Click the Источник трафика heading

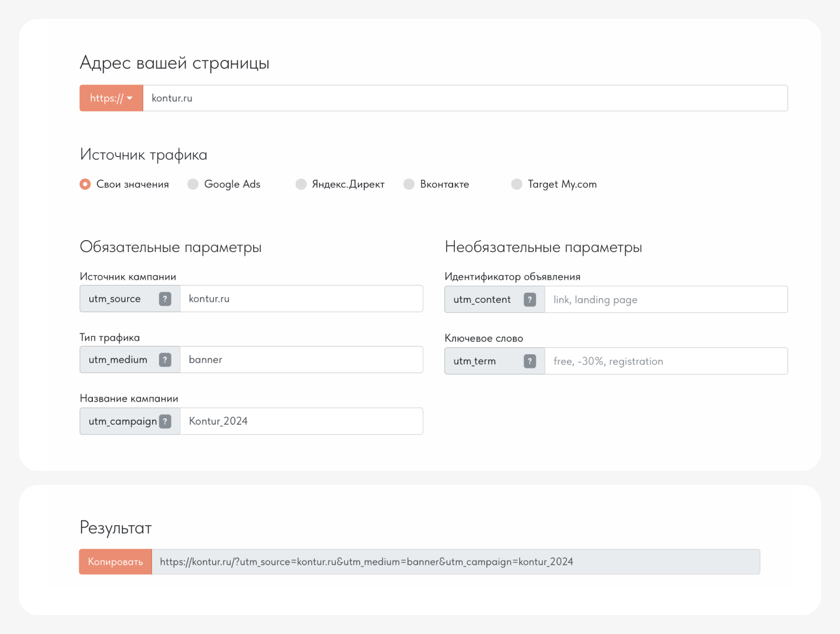(x=144, y=155)
